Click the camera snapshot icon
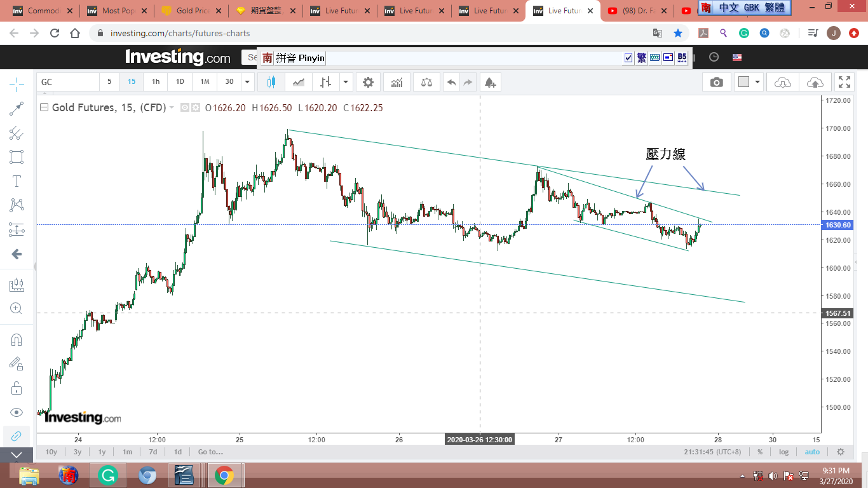Viewport: 868px width, 488px height. click(x=716, y=82)
